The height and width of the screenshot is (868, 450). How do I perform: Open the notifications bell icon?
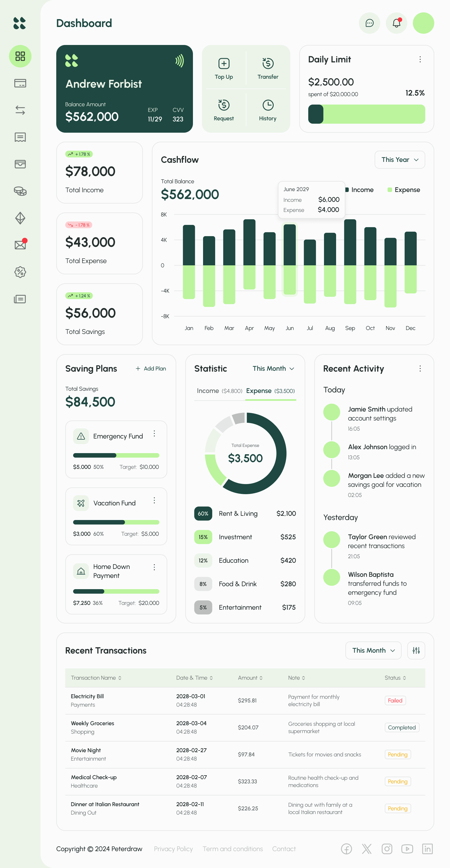(x=396, y=23)
